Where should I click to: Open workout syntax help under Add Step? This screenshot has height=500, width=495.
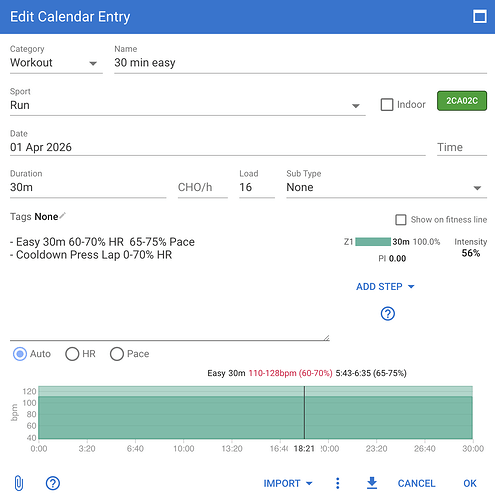[388, 313]
